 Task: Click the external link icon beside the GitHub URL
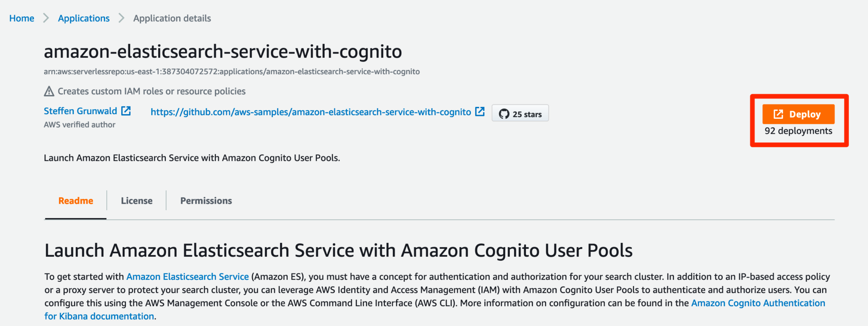[480, 112]
